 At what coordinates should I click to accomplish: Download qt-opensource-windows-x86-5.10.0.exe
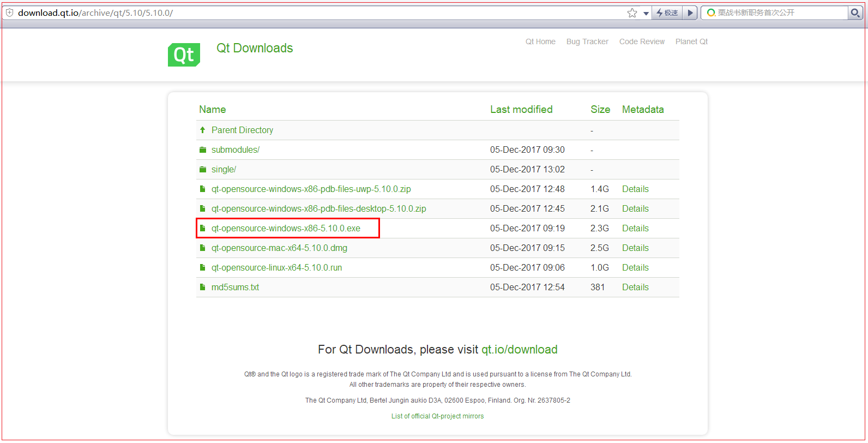coord(286,228)
